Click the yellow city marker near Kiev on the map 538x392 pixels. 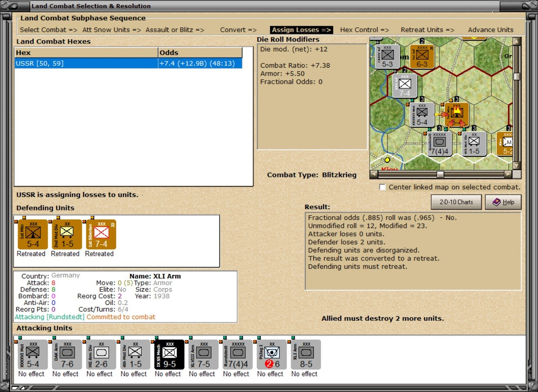pos(387,160)
